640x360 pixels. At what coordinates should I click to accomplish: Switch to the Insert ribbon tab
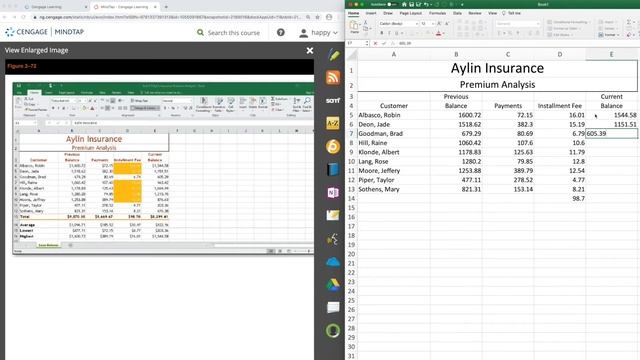pos(371,13)
